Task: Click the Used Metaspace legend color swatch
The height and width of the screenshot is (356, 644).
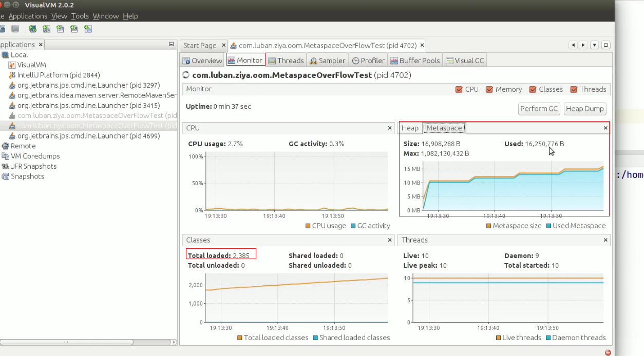Action: (x=549, y=226)
